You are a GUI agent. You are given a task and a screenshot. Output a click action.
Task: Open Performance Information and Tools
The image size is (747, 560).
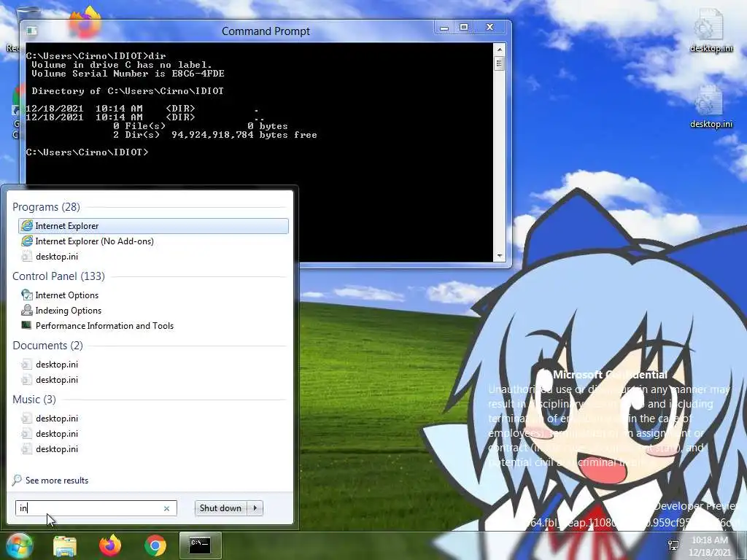(153, 326)
